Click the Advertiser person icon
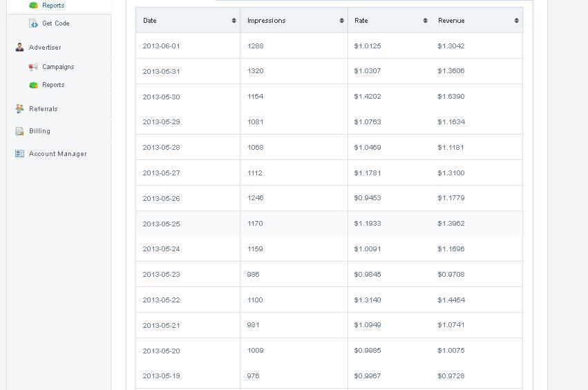 click(x=19, y=47)
